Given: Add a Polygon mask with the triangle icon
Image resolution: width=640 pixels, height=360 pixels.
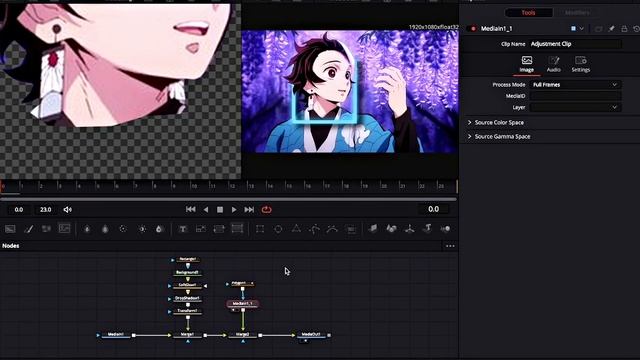Looking at the screenshot, I should pos(296,229).
